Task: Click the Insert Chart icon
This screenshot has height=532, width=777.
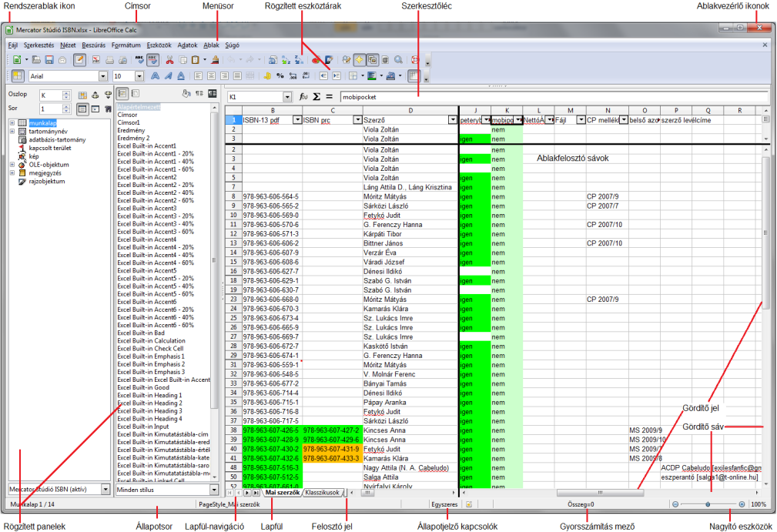Action: (316, 60)
